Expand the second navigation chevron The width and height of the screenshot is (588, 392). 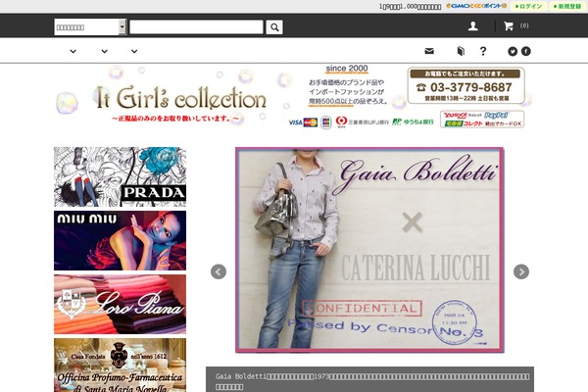pos(104,51)
